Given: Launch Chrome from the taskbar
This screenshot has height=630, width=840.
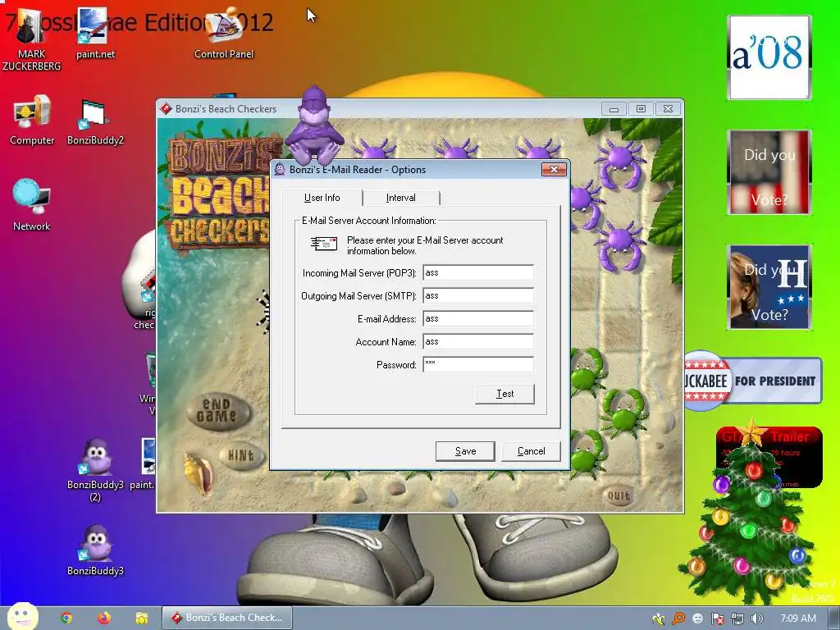Looking at the screenshot, I should (x=66, y=618).
